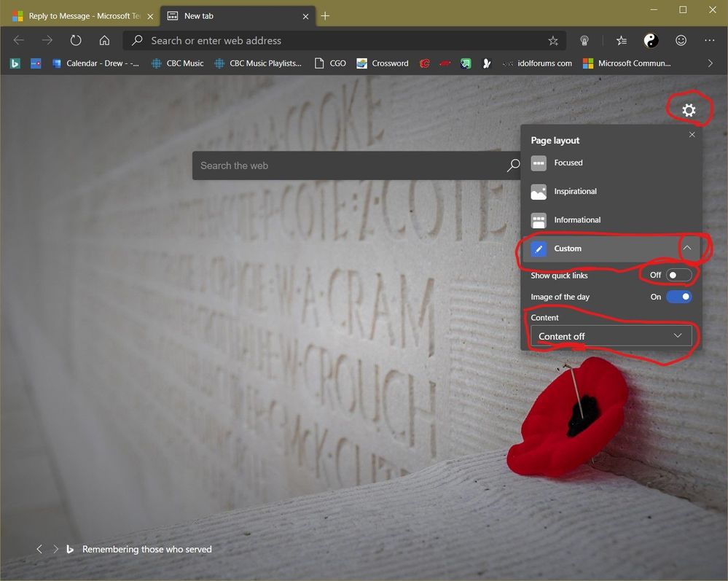The image size is (728, 581).
Task: Toggle the Show quick links switch
Action: (x=678, y=275)
